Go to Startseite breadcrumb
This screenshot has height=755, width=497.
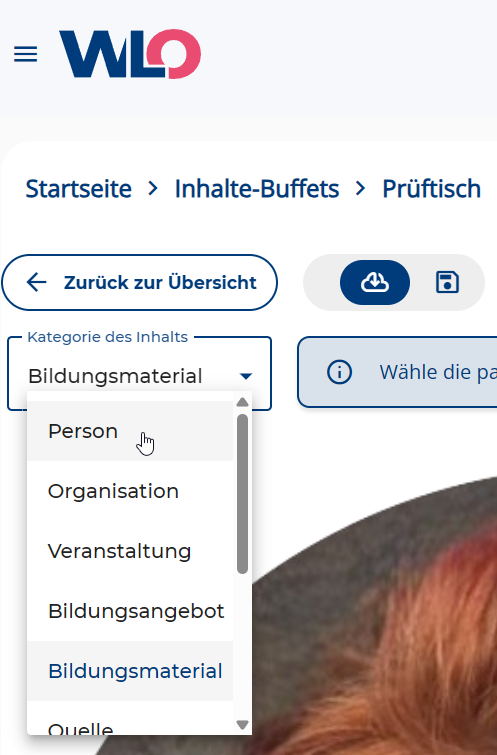pos(78,188)
